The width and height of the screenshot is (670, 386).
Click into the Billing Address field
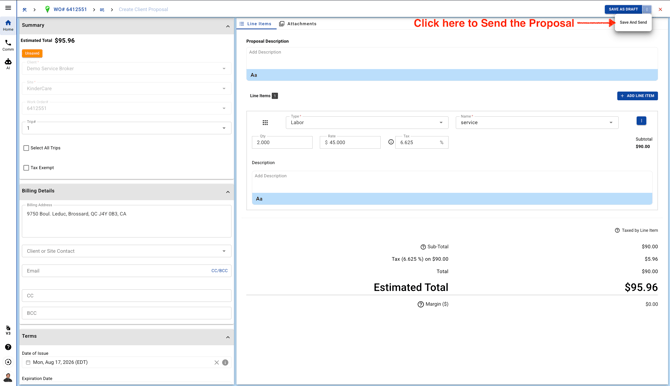coord(126,221)
